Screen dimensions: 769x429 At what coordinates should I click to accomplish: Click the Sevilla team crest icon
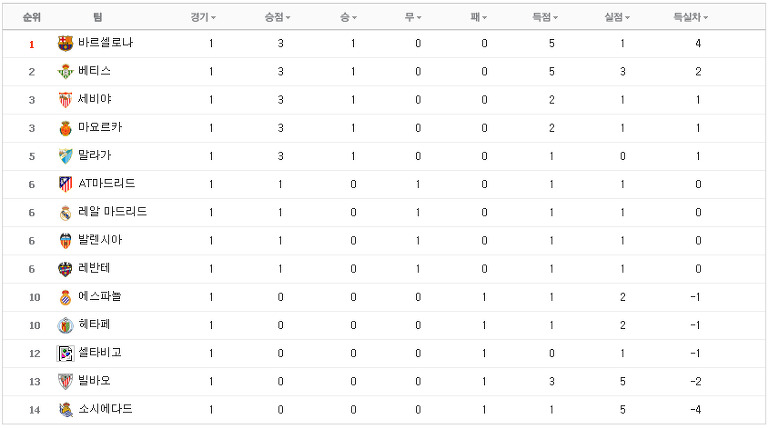65,100
